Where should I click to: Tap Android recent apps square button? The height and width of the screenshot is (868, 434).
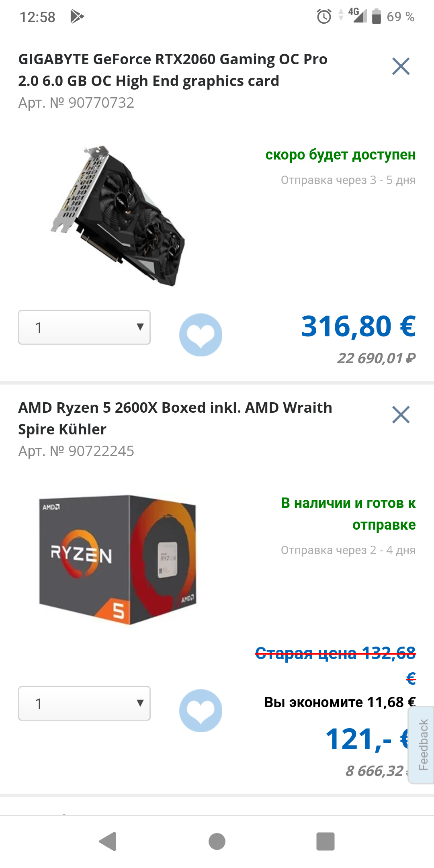325,841
